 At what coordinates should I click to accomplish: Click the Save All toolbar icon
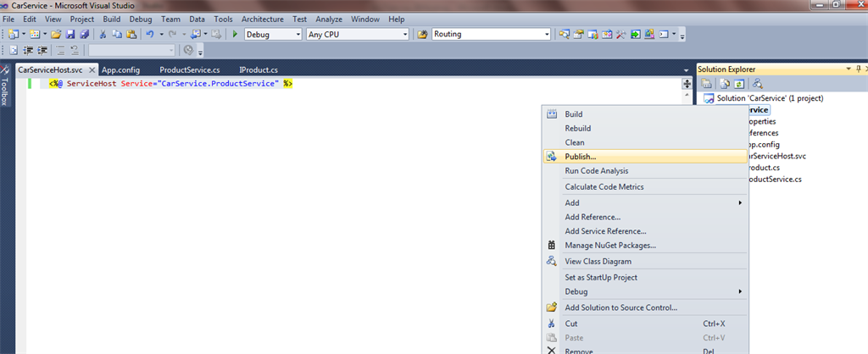[84, 34]
